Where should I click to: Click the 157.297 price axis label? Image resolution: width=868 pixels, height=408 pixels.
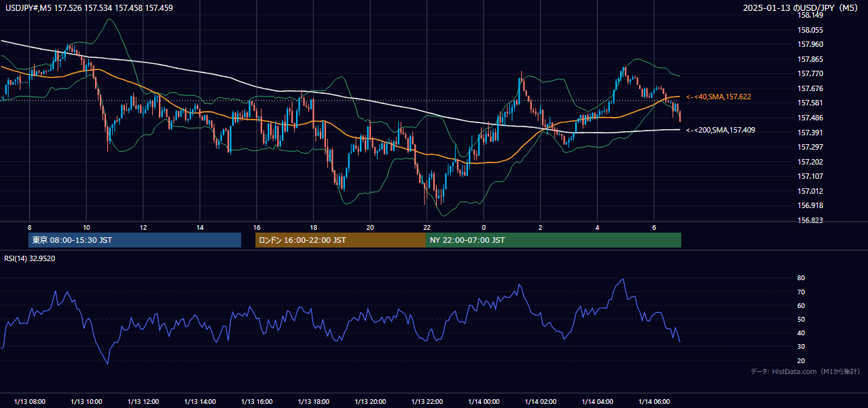point(810,147)
